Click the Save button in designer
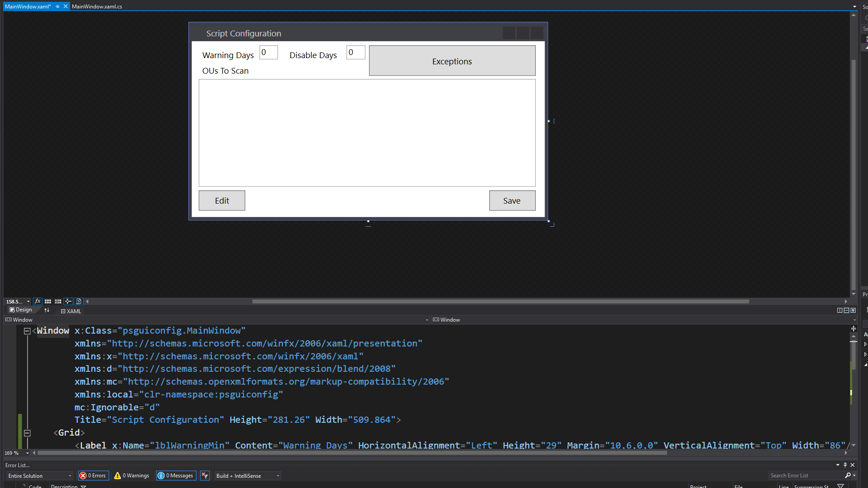 click(x=512, y=201)
